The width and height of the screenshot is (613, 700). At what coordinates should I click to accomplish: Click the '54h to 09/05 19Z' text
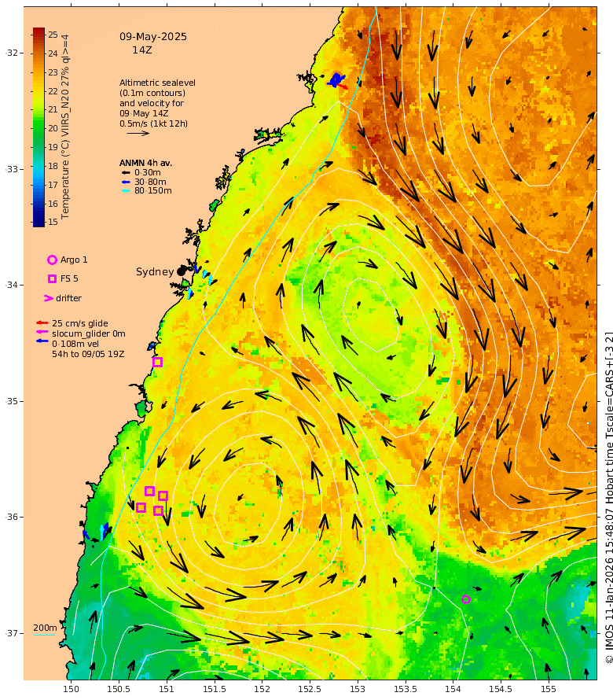[88, 354]
